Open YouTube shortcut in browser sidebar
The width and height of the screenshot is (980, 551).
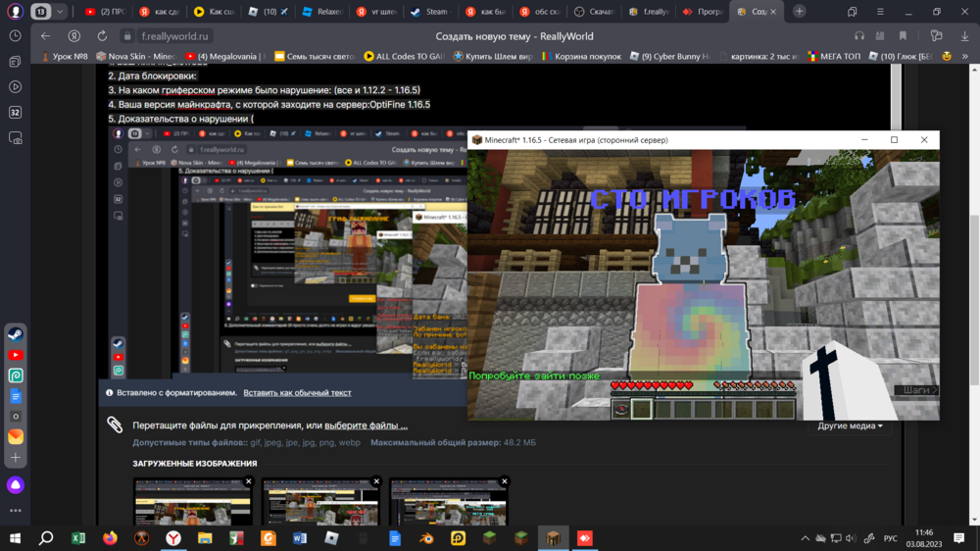point(16,355)
